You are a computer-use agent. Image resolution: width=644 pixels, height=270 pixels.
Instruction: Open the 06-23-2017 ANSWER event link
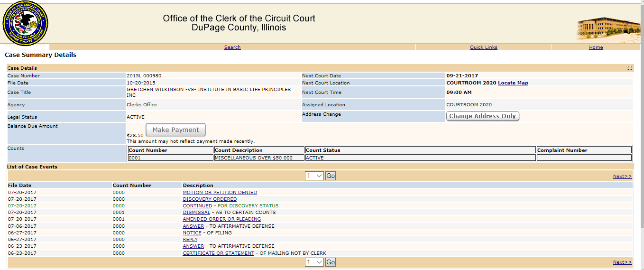point(193,246)
